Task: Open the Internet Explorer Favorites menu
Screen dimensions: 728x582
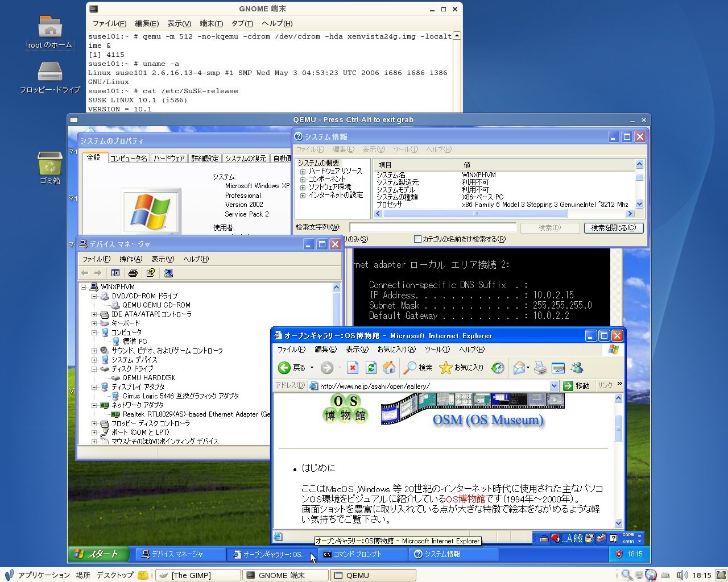Action: pyautogui.click(x=396, y=350)
